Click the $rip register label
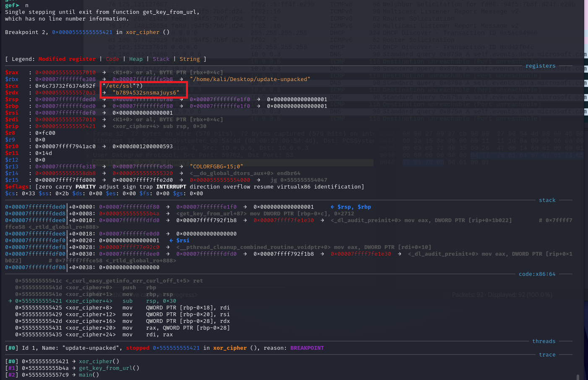The width and height of the screenshot is (588, 380). [x=12, y=126]
